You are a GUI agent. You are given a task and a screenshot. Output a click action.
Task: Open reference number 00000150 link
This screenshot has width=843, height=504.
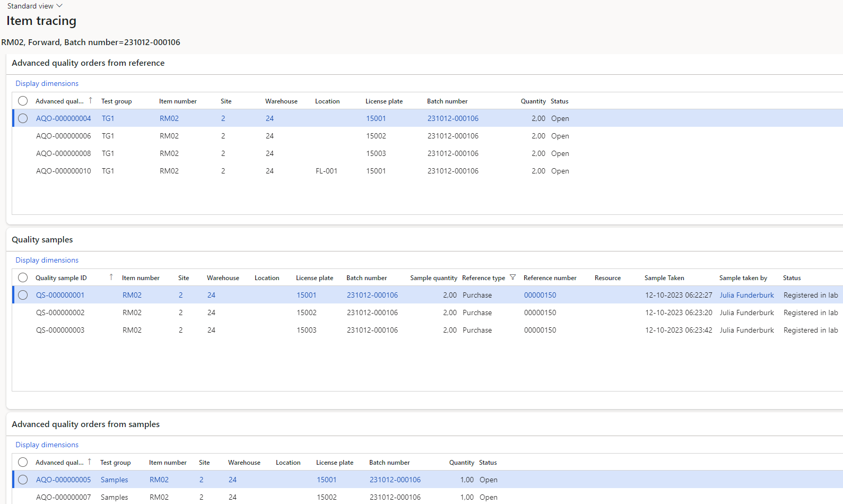tap(540, 295)
